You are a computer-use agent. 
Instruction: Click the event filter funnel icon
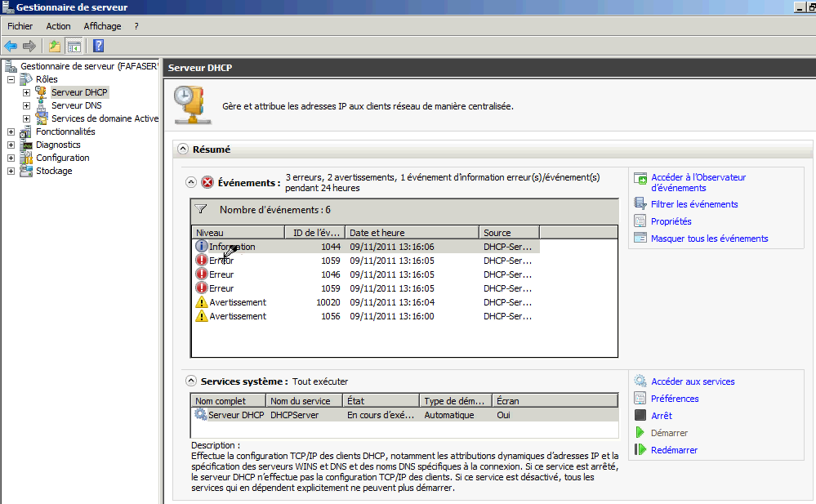[x=201, y=209]
